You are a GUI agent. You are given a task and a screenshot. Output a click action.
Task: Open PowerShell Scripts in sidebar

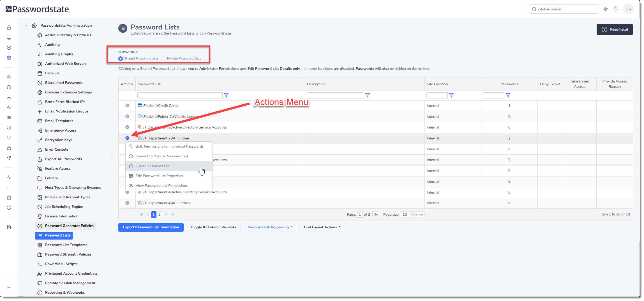click(61, 264)
